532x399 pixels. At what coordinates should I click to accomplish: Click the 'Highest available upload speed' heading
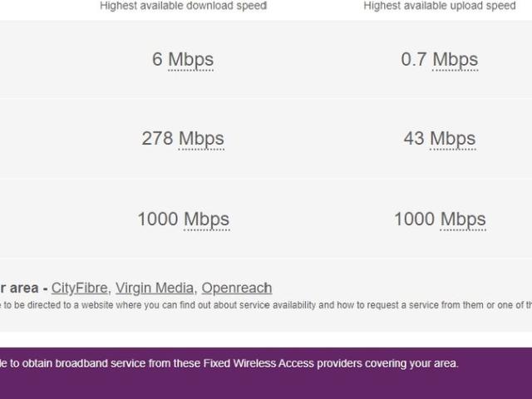pyautogui.click(x=440, y=6)
